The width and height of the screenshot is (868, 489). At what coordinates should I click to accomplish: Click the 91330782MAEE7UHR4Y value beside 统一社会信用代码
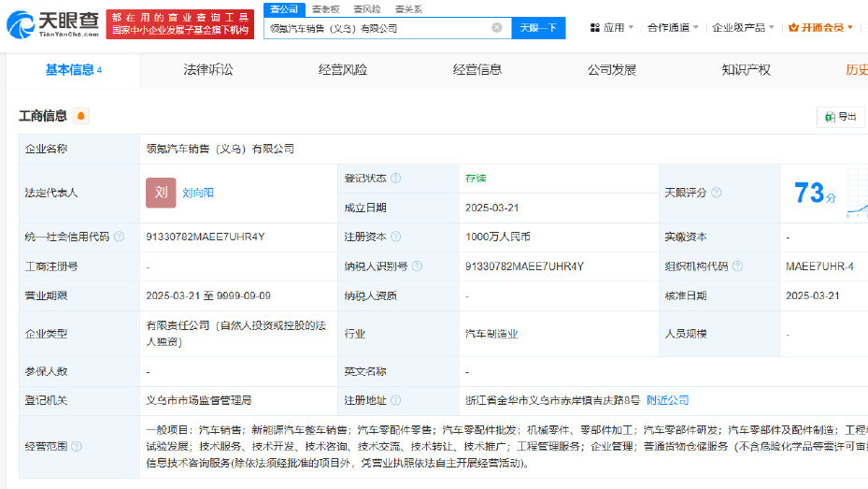tap(206, 237)
